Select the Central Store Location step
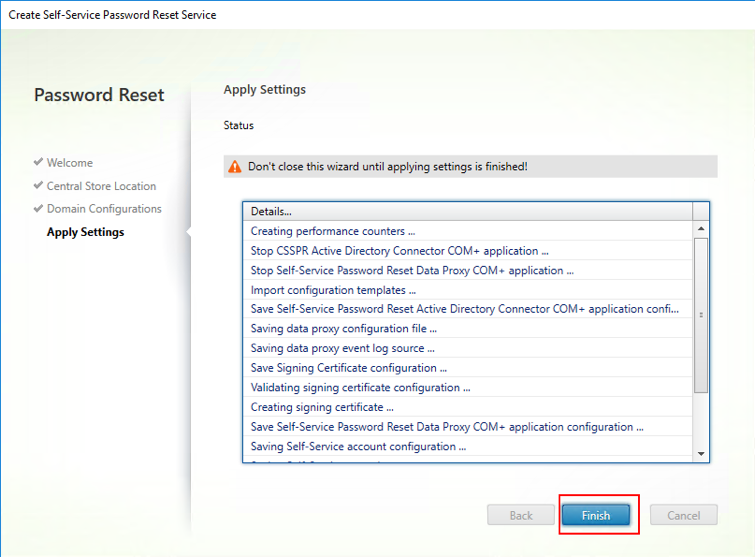The image size is (755, 557). 101,186
